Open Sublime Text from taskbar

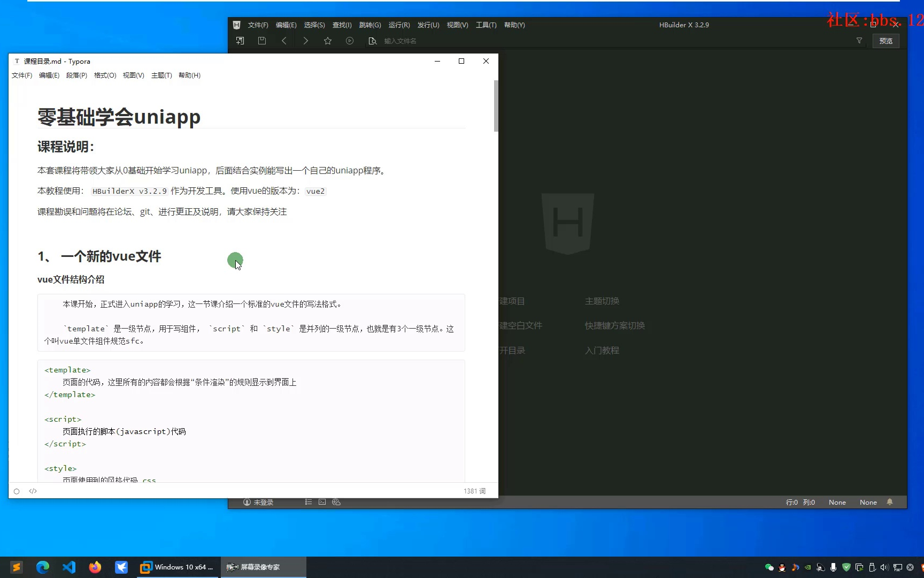[x=17, y=567]
